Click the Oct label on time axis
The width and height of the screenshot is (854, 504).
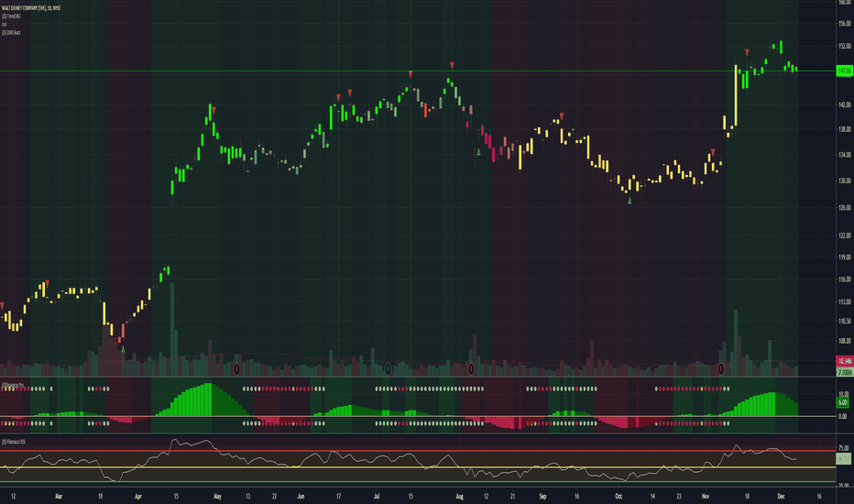click(619, 497)
